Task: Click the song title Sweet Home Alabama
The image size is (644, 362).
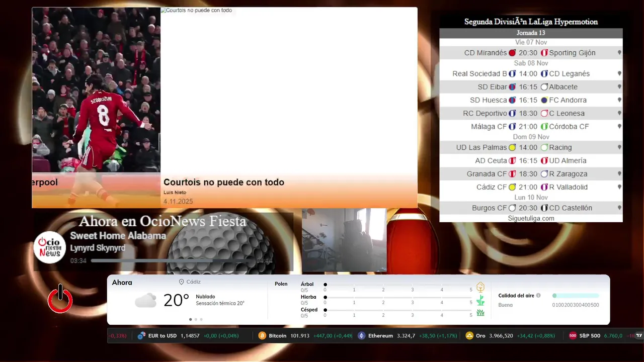Action: point(118,236)
